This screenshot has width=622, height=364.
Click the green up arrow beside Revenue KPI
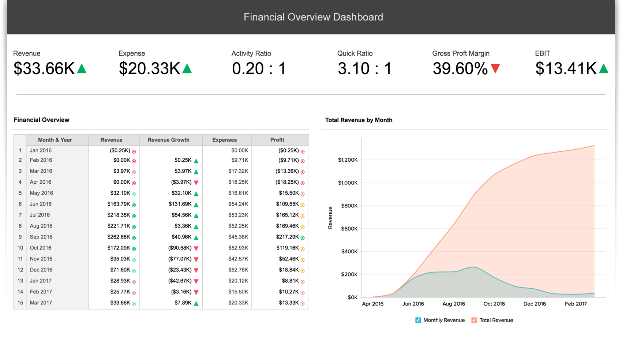(82, 68)
